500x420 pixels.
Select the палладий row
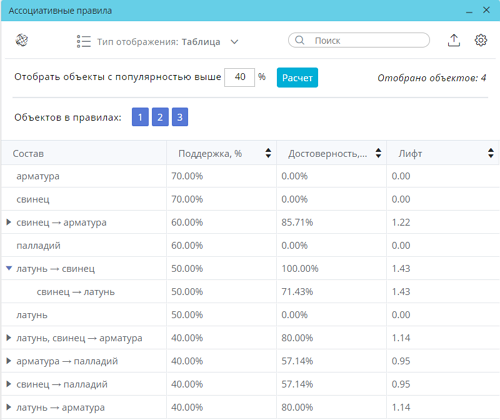coord(250,245)
